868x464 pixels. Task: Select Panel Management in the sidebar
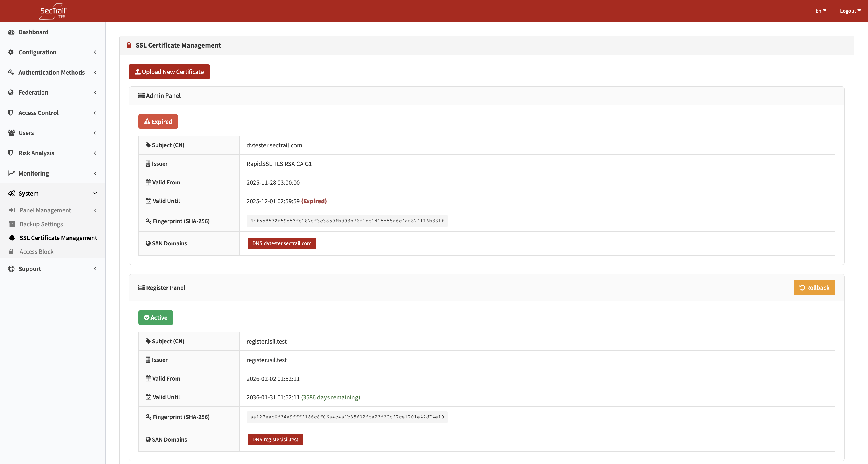pos(45,210)
